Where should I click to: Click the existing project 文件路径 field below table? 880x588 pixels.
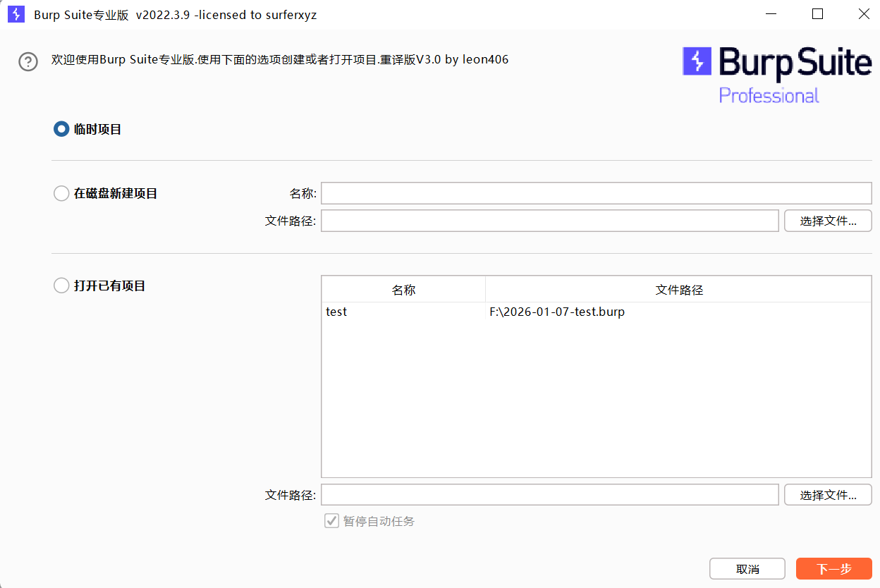tap(550, 494)
